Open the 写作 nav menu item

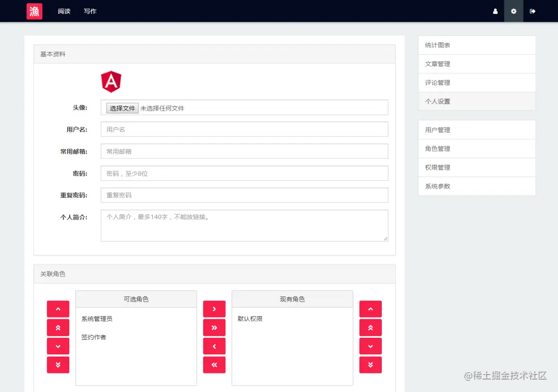coord(90,11)
